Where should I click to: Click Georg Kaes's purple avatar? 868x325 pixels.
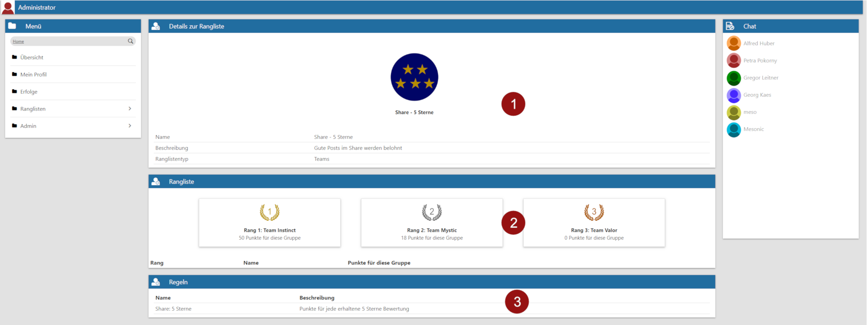click(734, 95)
